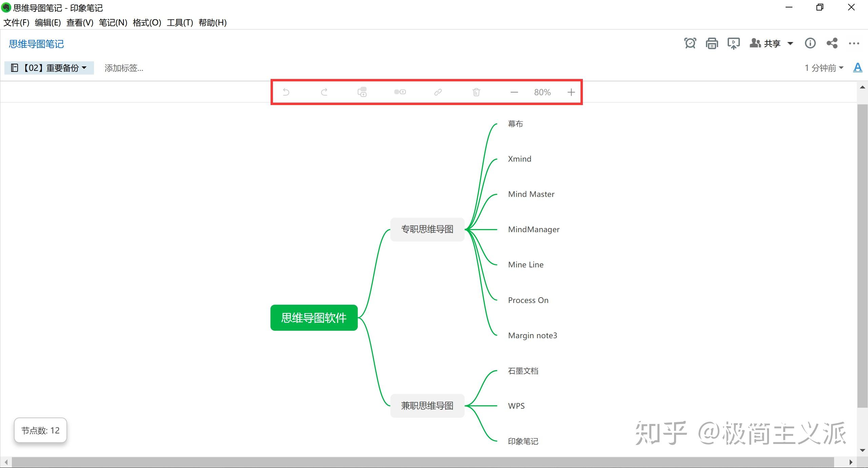The image size is (868, 468).
Task: Open the 【02】重要备份 notebook dropdown
Action: click(x=49, y=68)
